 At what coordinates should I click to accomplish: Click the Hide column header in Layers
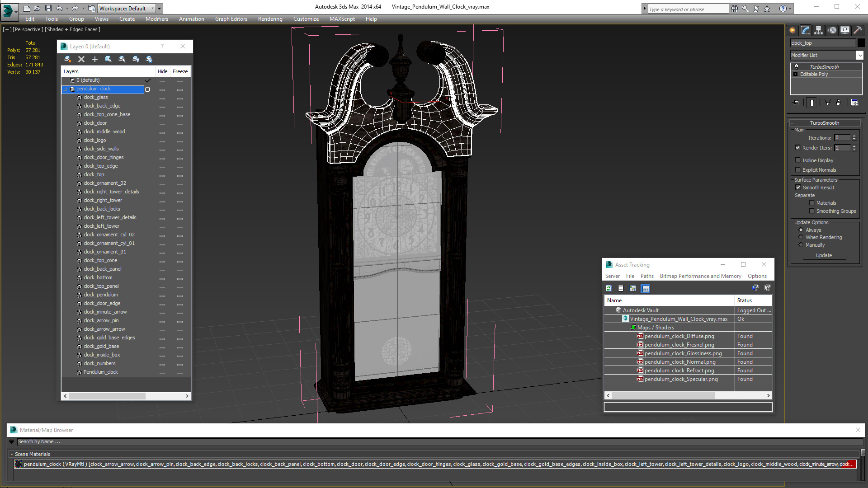pos(162,71)
